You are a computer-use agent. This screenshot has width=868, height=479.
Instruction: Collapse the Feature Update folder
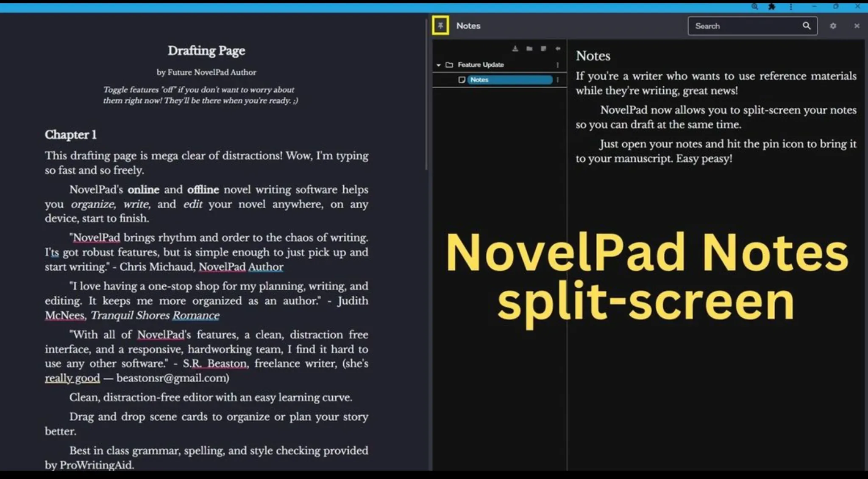click(x=439, y=65)
